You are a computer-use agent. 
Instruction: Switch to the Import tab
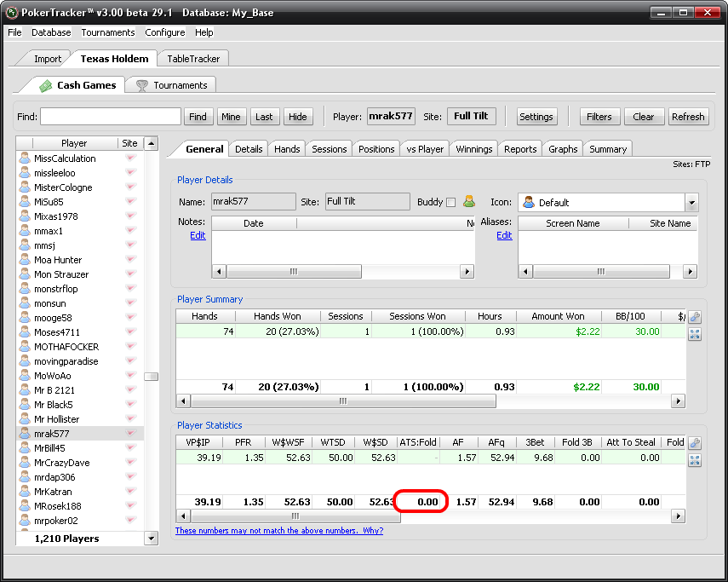(x=48, y=59)
